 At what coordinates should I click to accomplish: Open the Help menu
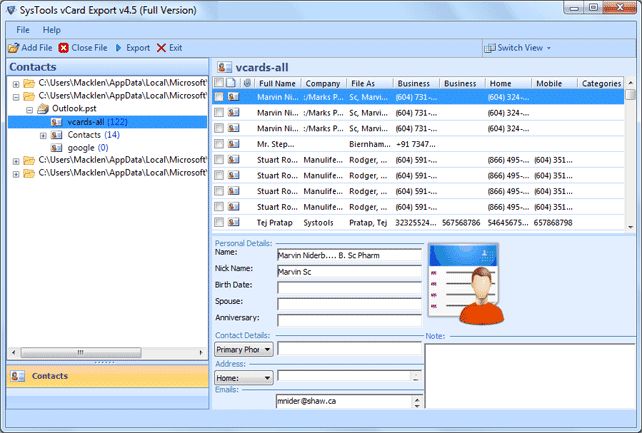coord(52,30)
